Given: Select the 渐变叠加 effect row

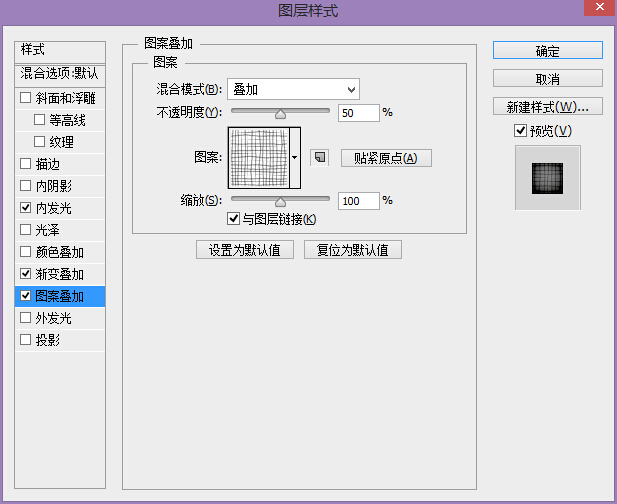Looking at the screenshot, I should pyautogui.click(x=60, y=274).
